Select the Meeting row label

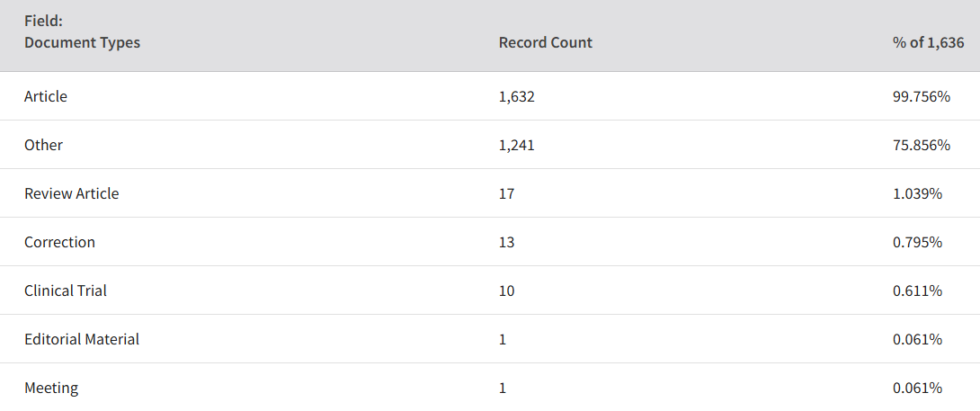pos(51,388)
